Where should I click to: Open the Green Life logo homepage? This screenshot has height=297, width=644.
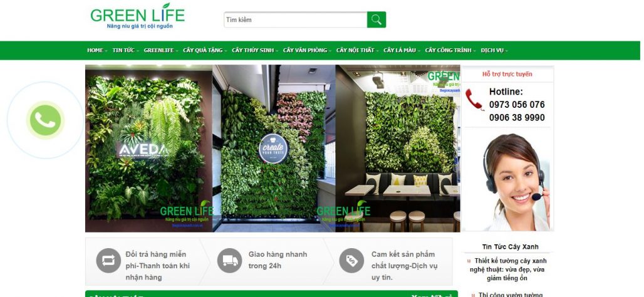[x=138, y=16]
